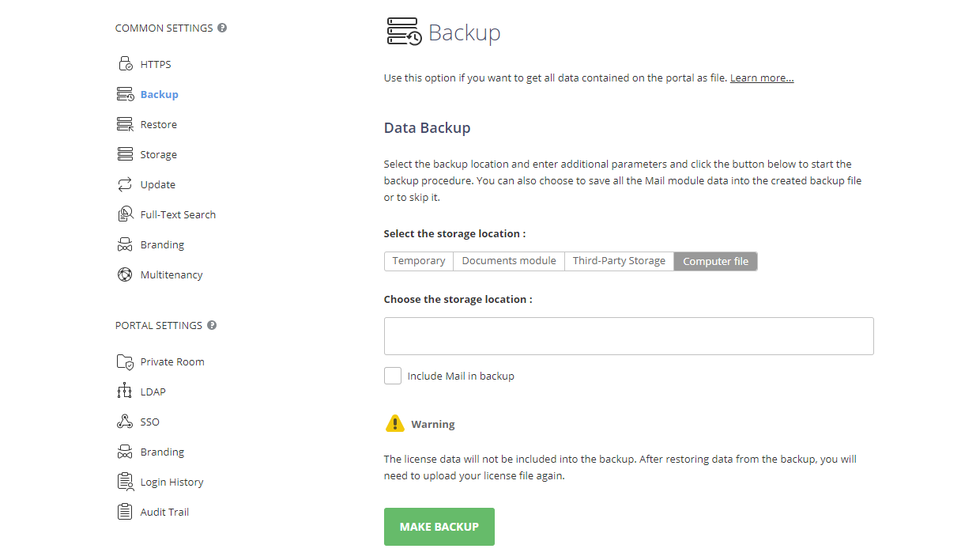This screenshot has width=980, height=560.
Task: Open help for Common Settings question mark
Action: click(x=222, y=28)
